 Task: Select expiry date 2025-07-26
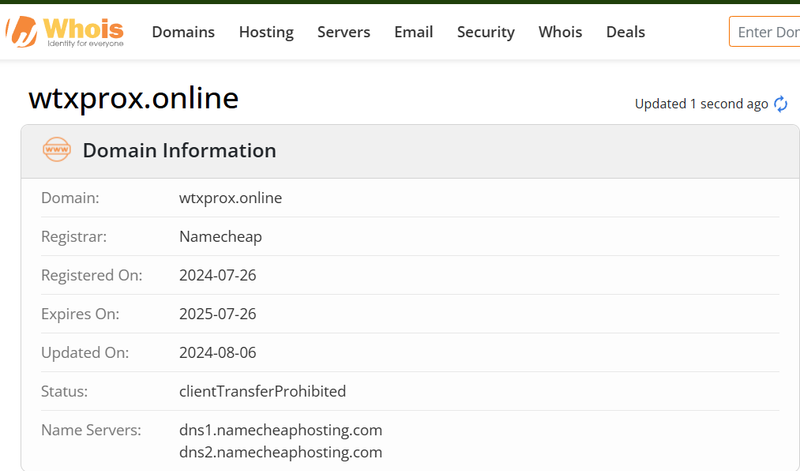218,314
